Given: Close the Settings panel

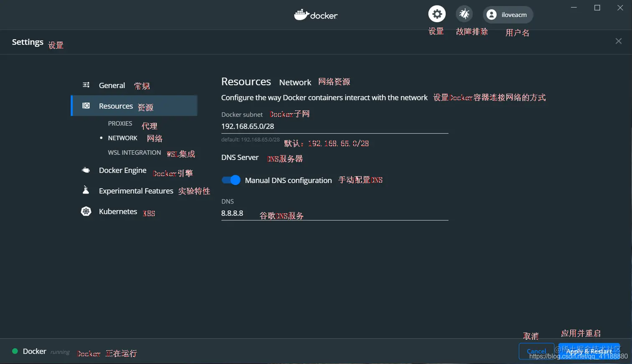Looking at the screenshot, I should click(619, 41).
